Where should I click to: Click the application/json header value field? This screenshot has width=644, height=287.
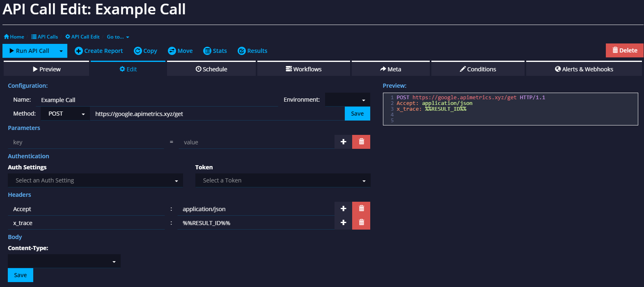pyautogui.click(x=256, y=209)
